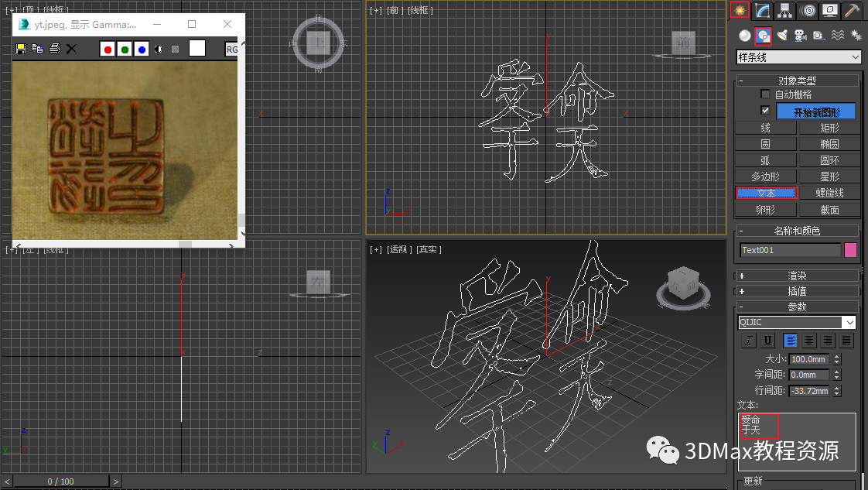The width and height of the screenshot is (868, 490).
Task: Open the 样条线 shape type dropdown
Action: [798, 57]
